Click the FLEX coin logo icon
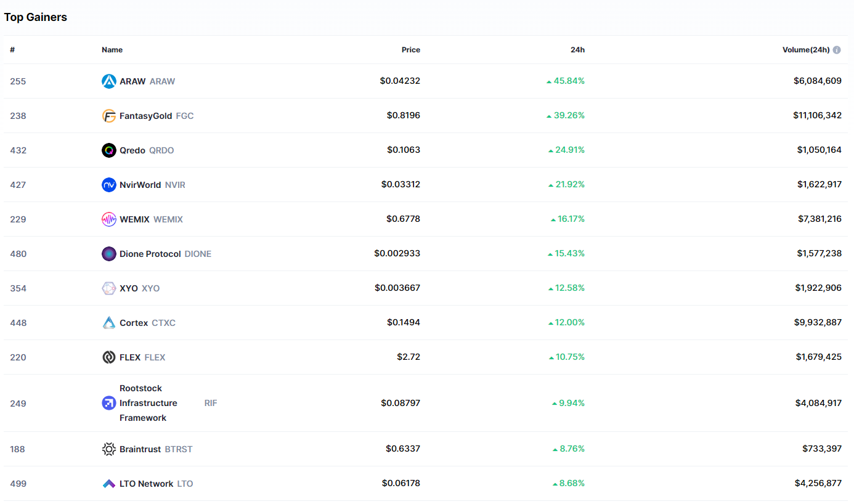Image resolution: width=854 pixels, height=504 pixels. point(108,357)
